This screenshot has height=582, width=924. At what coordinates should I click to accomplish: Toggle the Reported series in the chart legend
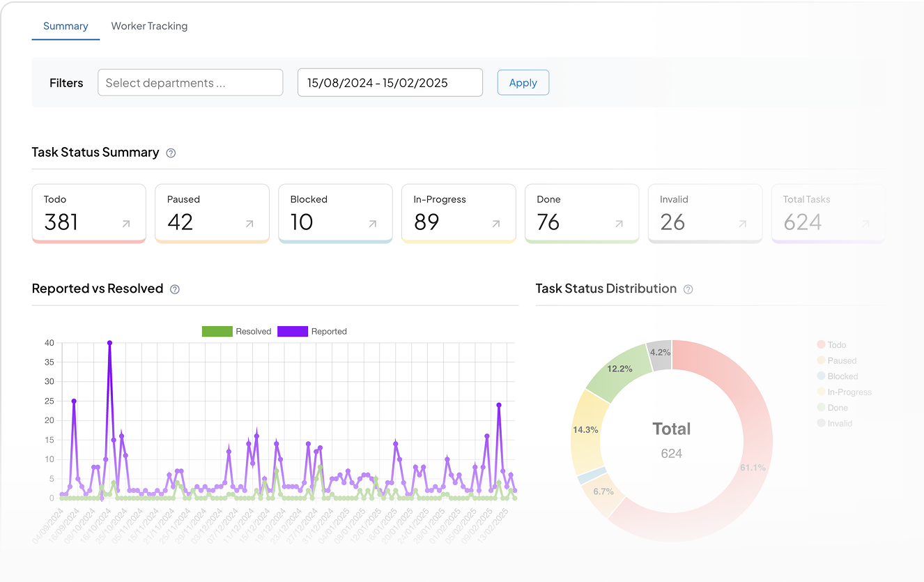coord(311,331)
